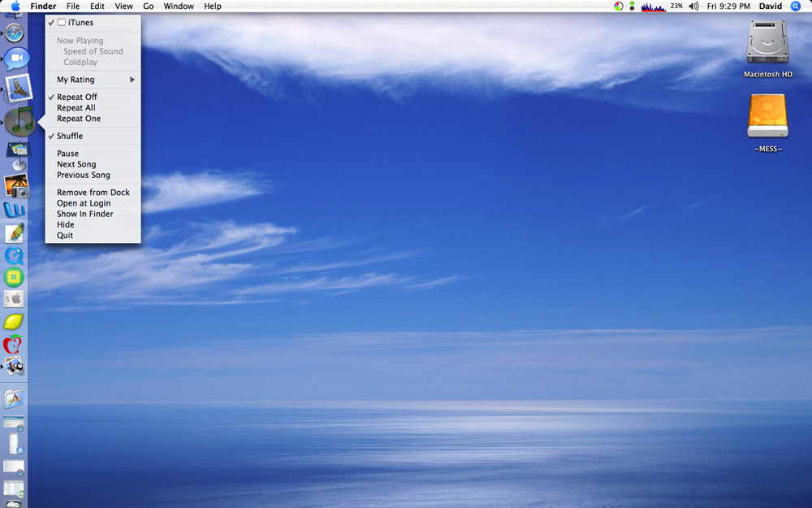Toggle Shuffle off in the iTunes Dock menu
Viewport: 812px width, 508px height.
click(93, 136)
